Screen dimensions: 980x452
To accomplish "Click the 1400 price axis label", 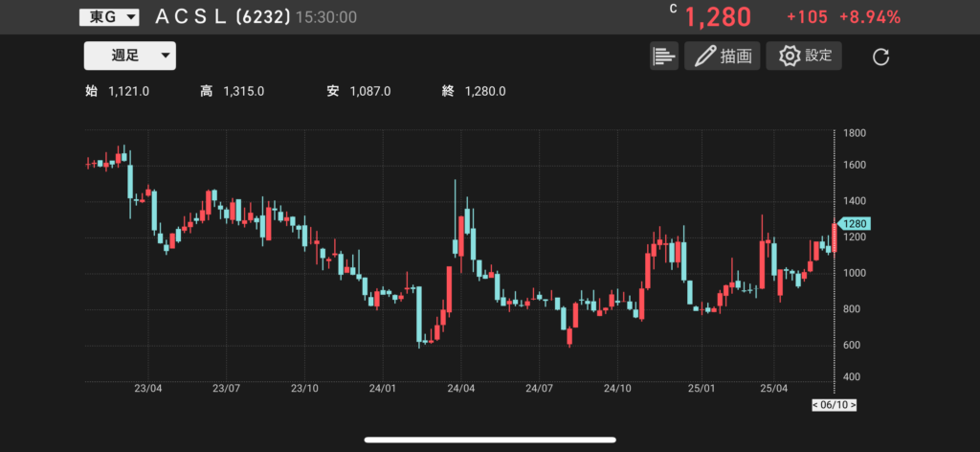I will [854, 201].
